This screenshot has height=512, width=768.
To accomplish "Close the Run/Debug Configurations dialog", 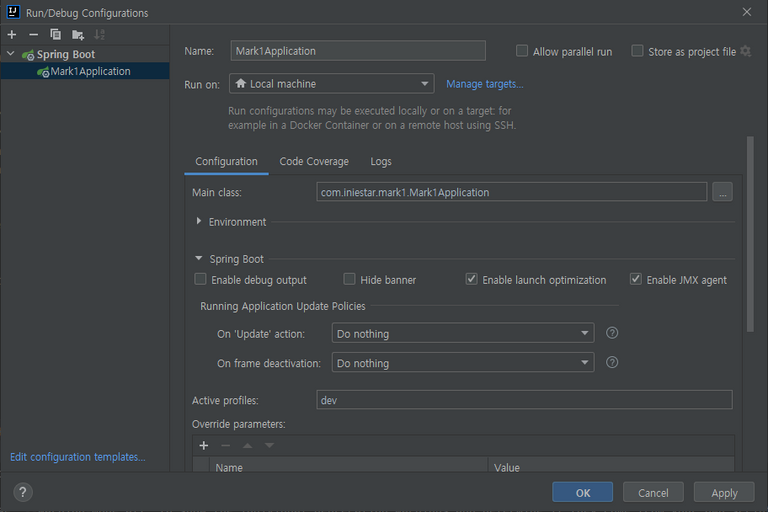I will pyautogui.click(x=746, y=12).
